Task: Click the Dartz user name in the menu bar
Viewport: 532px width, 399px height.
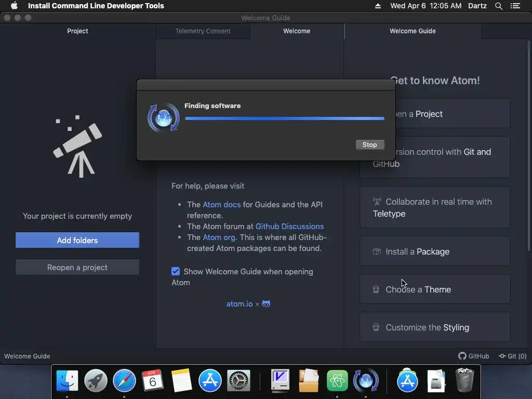Action: coord(477,6)
